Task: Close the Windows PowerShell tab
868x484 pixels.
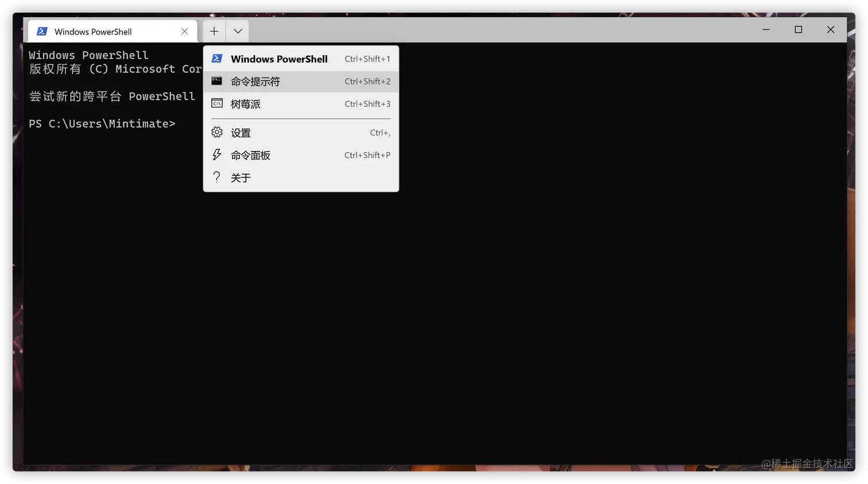Action: [x=184, y=32]
